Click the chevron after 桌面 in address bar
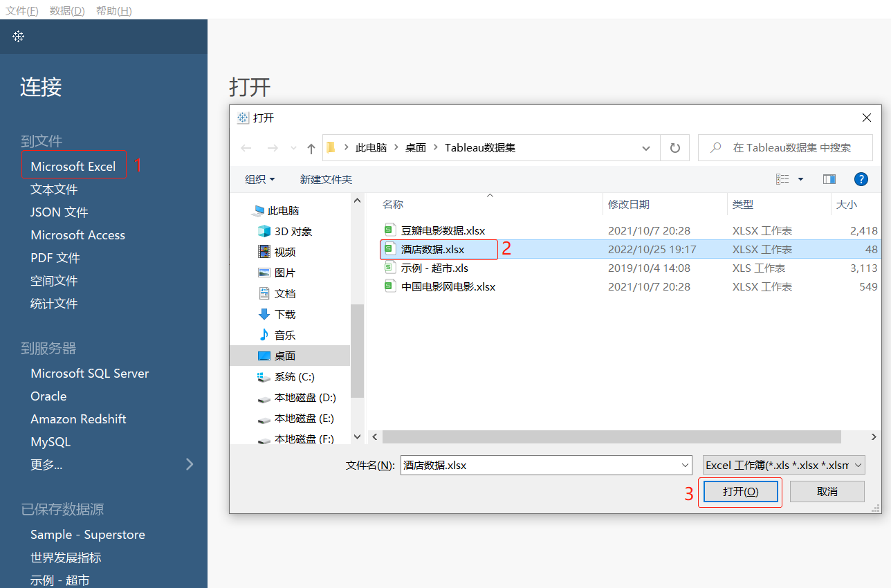The height and width of the screenshot is (588, 891). [x=436, y=148]
